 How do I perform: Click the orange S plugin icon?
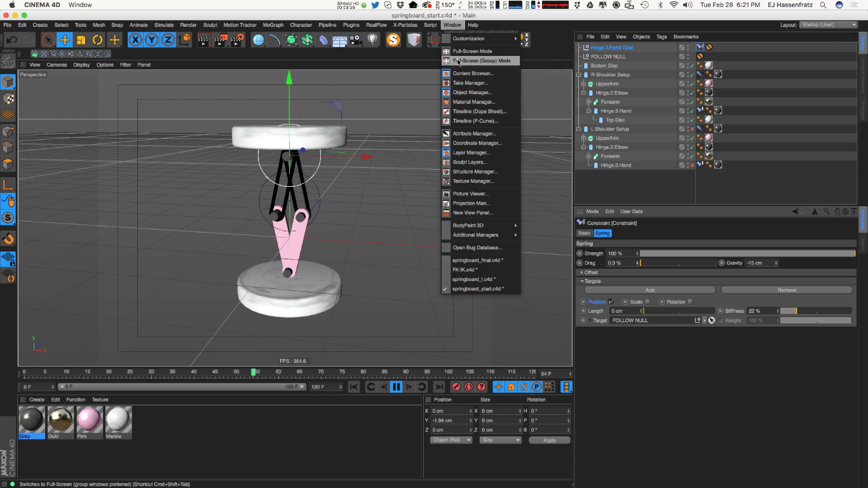coord(393,40)
